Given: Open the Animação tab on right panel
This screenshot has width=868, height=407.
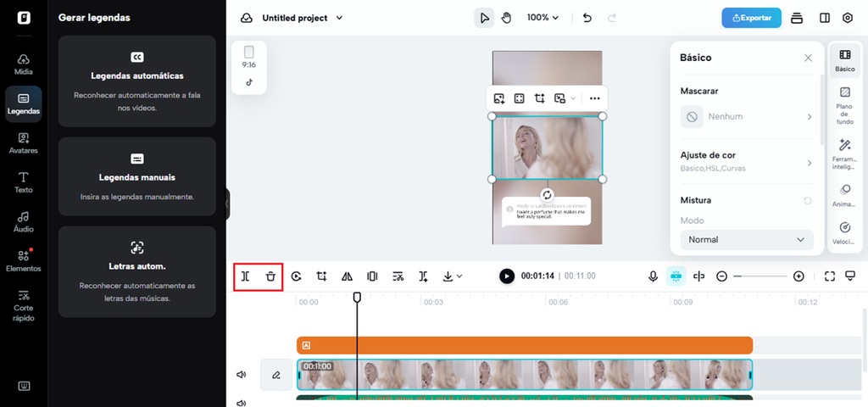Looking at the screenshot, I should [x=845, y=195].
